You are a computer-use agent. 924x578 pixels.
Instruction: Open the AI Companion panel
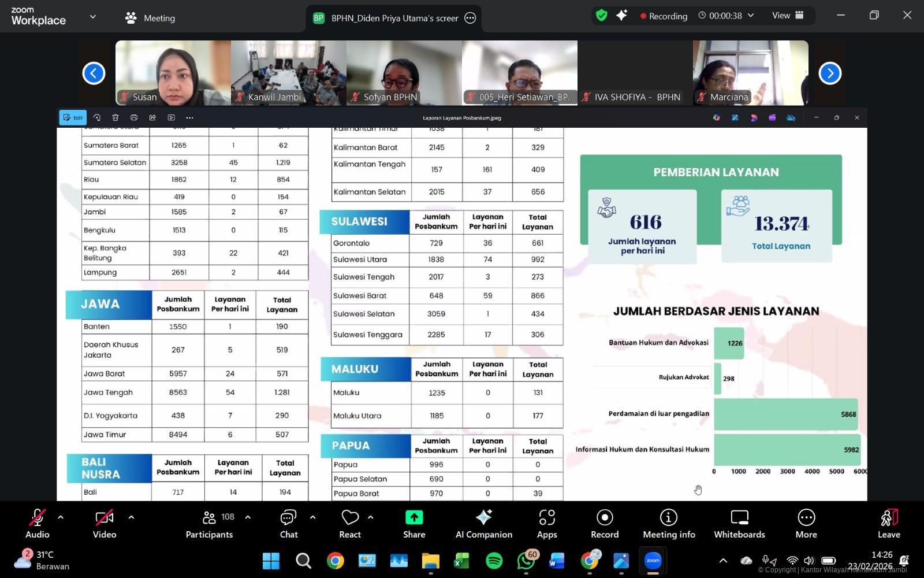coord(483,524)
